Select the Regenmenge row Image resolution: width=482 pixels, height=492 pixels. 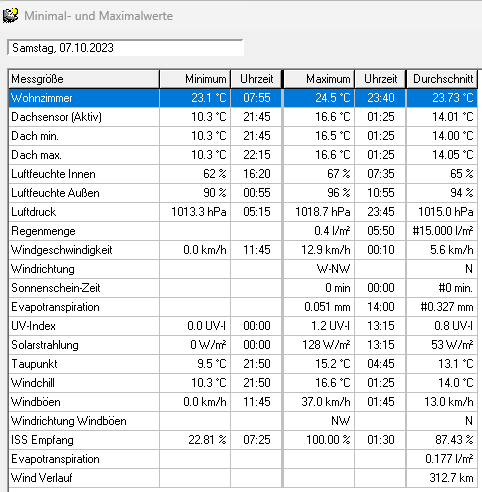tap(243, 231)
